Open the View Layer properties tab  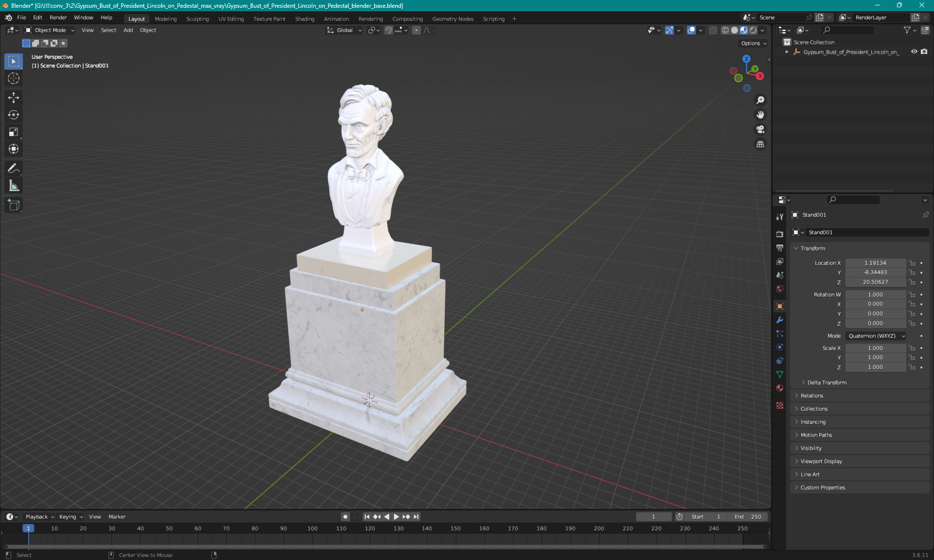click(x=780, y=262)
